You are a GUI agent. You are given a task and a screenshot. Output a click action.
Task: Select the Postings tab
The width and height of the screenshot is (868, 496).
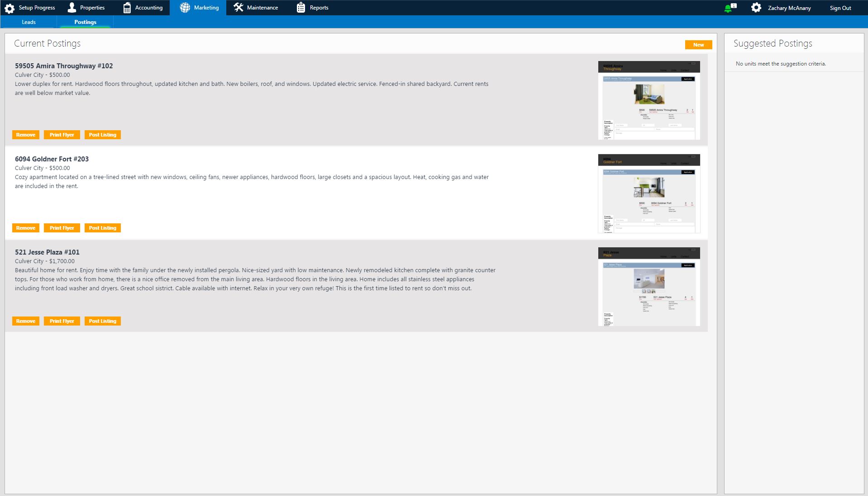(85, 22)
